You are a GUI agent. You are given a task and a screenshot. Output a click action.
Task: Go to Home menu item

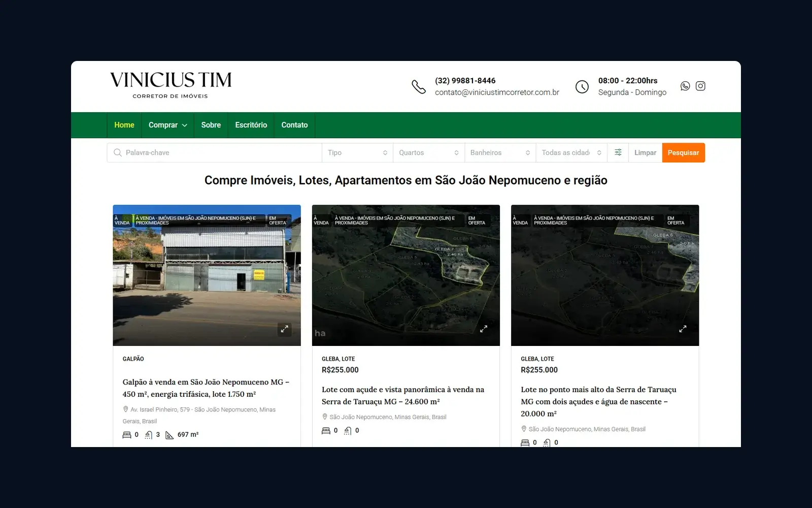click(124, 125)
